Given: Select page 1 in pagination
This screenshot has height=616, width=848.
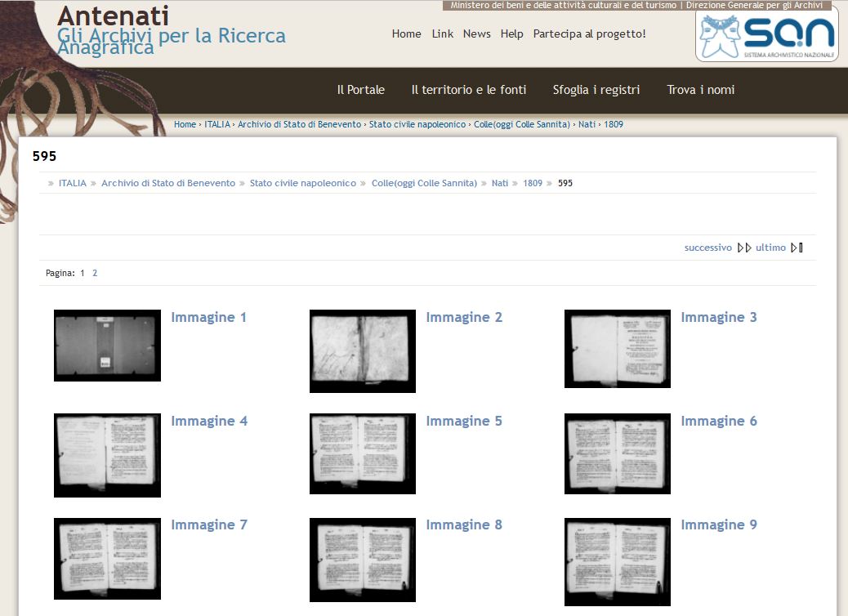Looking at the screenshot, I should (x=83, y=272).
